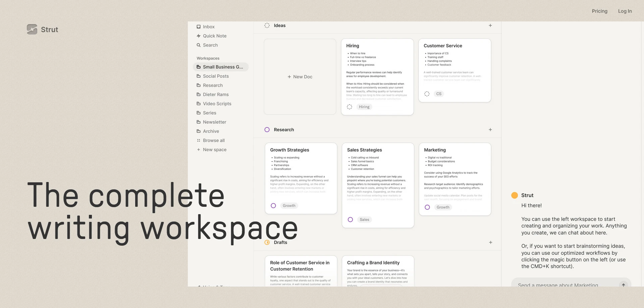This screenshot has height=308, width=644.
Task: Add a doc with Research plus button
Action: (490, 130)
